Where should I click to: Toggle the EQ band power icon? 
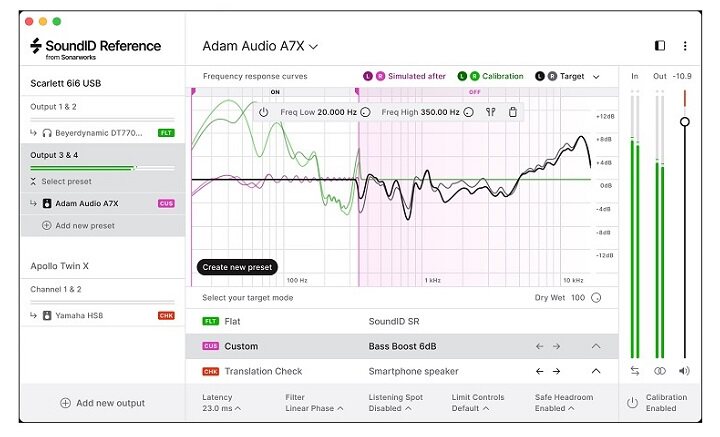(263, 112)
